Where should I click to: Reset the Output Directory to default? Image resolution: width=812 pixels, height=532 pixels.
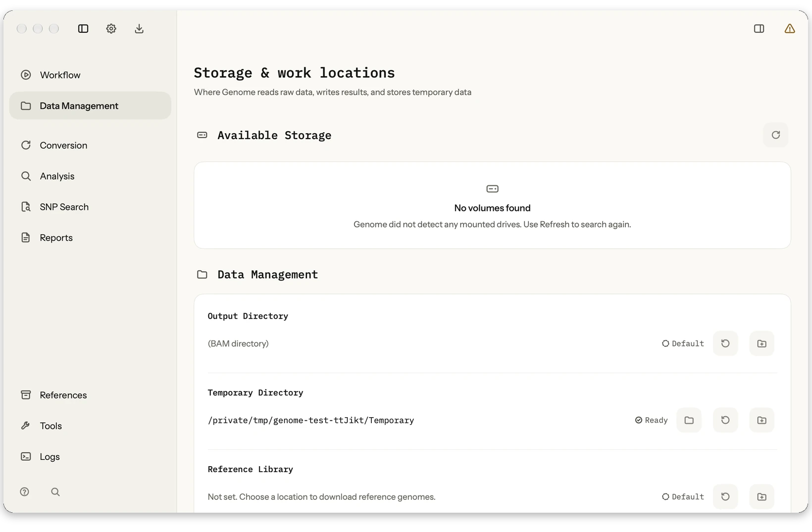[725, 343]
